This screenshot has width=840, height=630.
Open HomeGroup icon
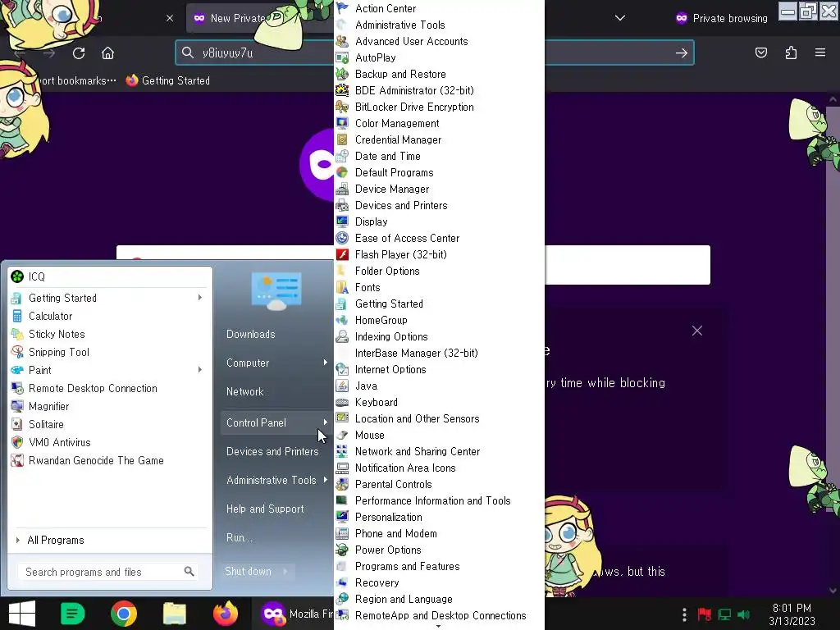pyautogui.click(x=342, y=321)
